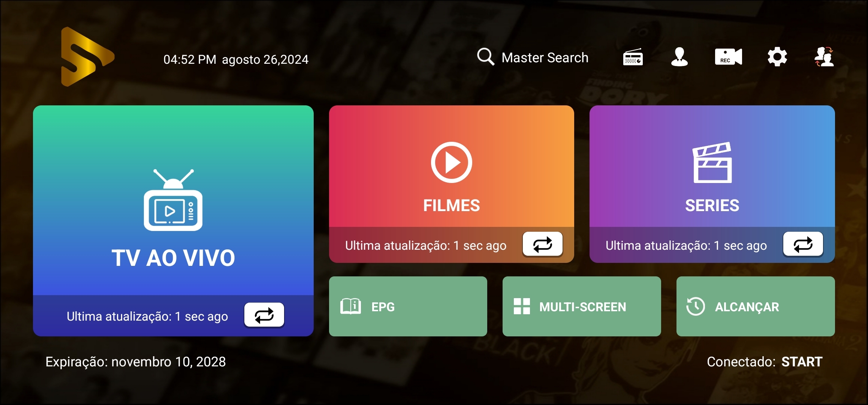The height and width of the screenshot is (405, 868).
Task: Click the clapperboard icon in SERIES
Action: click(712, 162)
